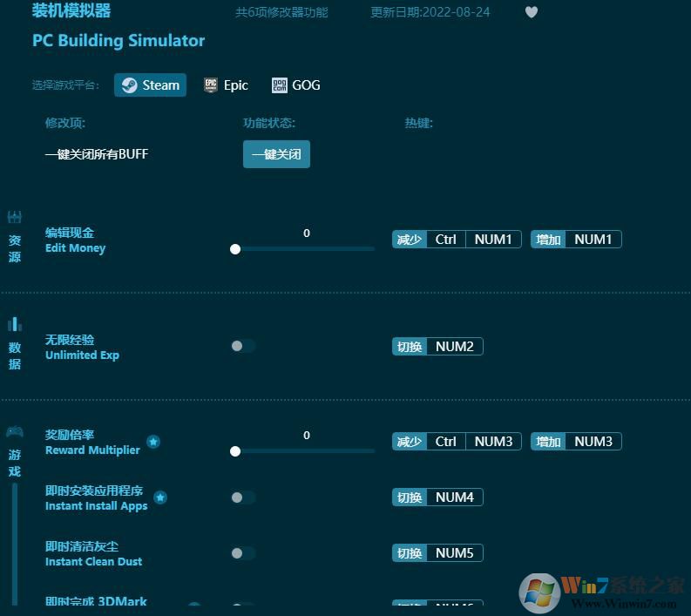The width and height of the screenshot is (691, 616).
Task: Click the Edit Money slider handle
Action: tap(235, 249)
